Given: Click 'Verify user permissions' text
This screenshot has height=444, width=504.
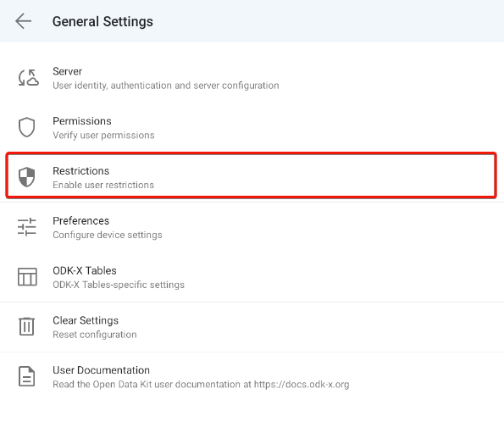Looking at the screenshot, I should tap(103, 136).
